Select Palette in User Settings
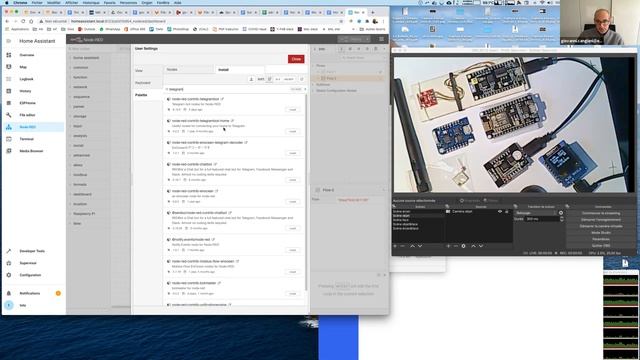This screenshot has width=640, height=360. (147, 95)
